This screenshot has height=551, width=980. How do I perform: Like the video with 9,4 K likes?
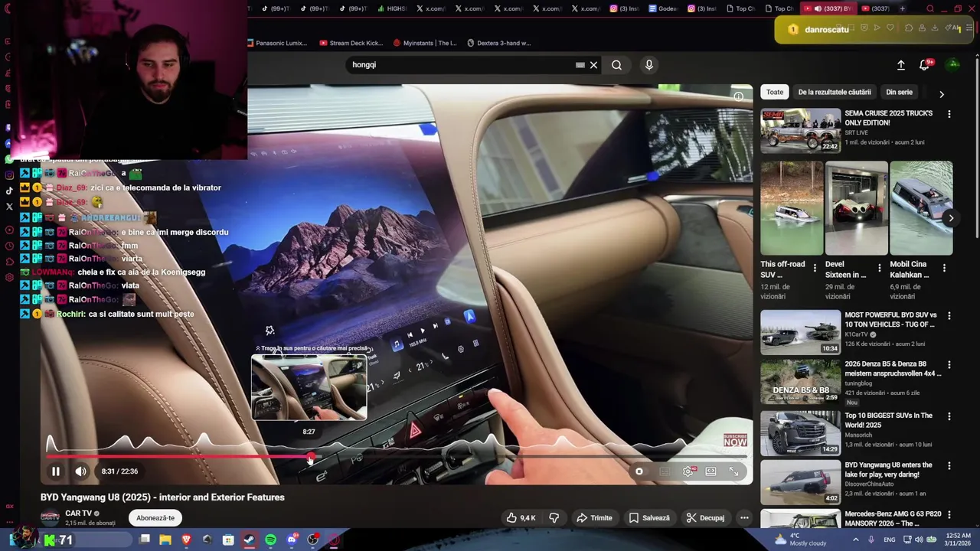(521, 518)
